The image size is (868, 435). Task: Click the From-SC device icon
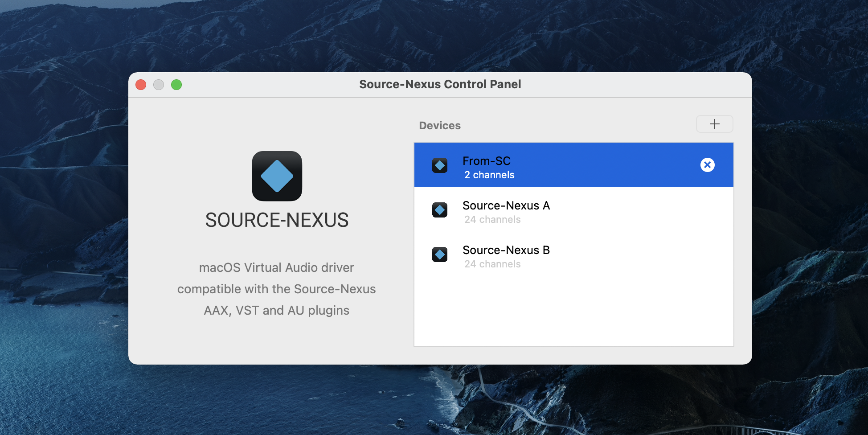[440, 165]
